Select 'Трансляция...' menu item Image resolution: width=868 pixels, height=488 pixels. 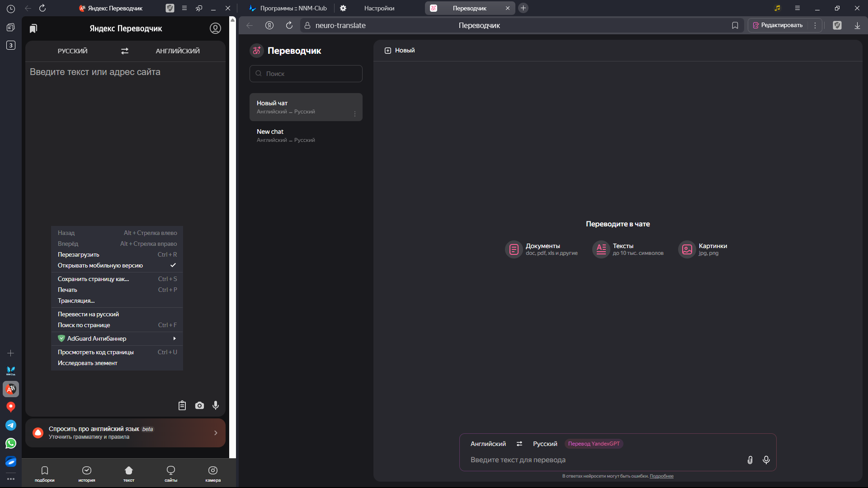click(117, 301)
